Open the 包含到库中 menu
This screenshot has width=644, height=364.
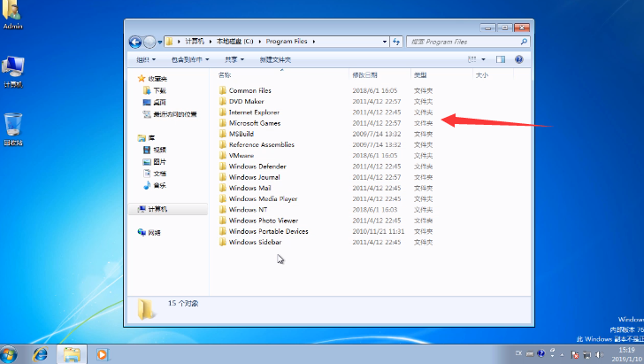[190, 59]
